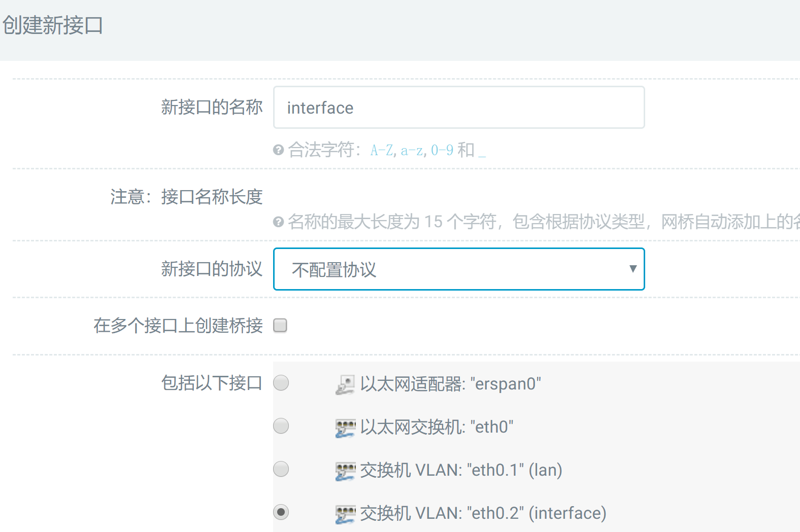Click the protocol dropdown arrow
The image size is (800, 532).
click(x=632, y=269)
